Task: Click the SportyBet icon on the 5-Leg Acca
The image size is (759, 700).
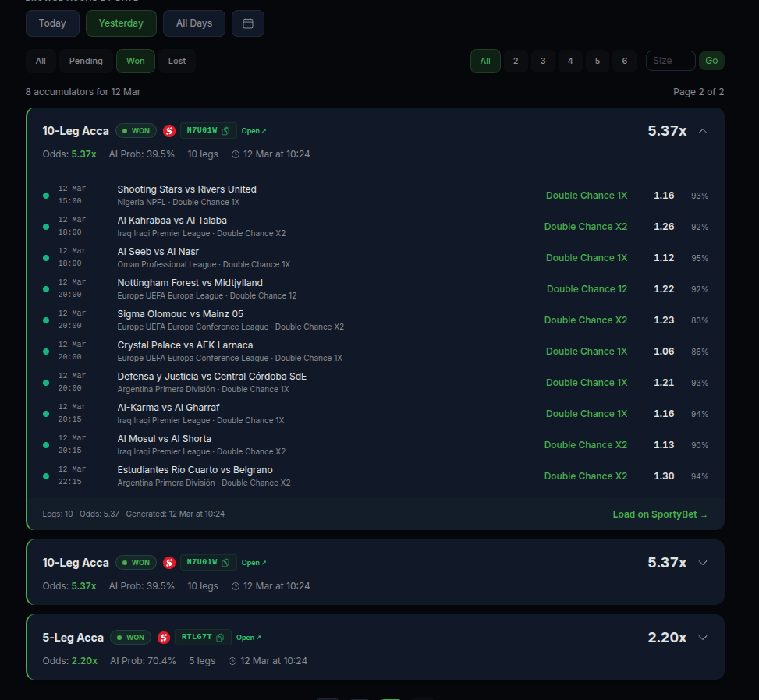Action: click(164, 637)
